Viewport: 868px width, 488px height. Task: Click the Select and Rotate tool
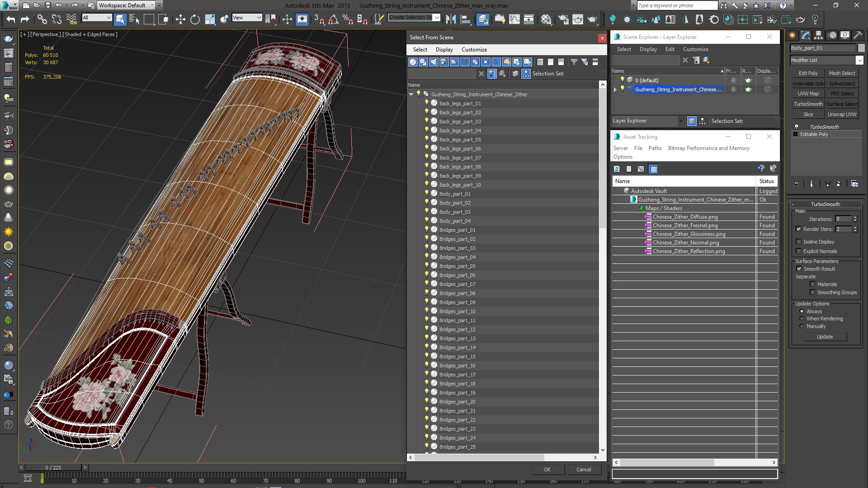tap(195, 19)
